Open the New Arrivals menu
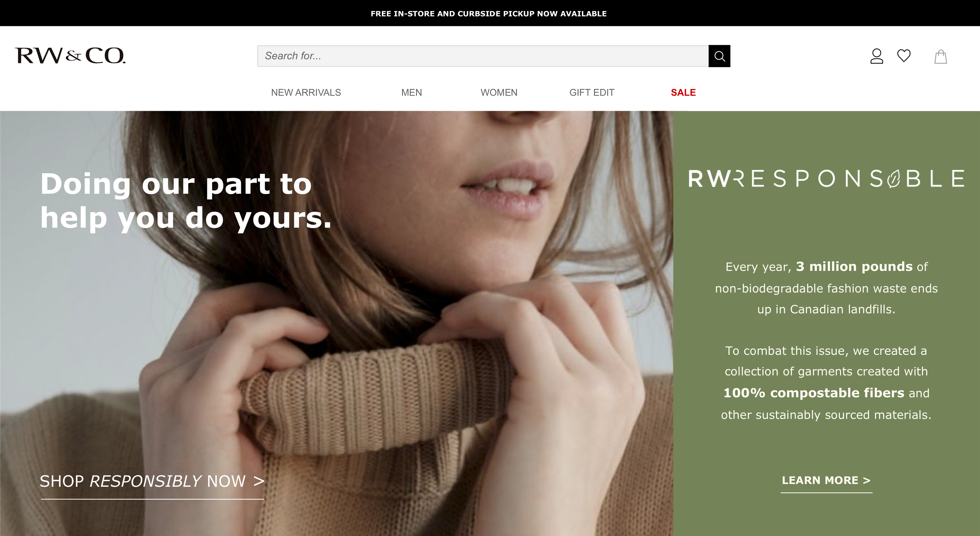980x536 pixels. (306, 92)
